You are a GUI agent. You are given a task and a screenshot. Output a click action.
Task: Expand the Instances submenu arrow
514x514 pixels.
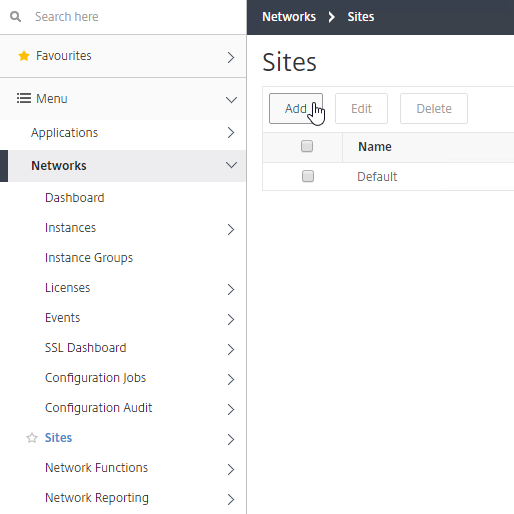[x=231, y=229]
